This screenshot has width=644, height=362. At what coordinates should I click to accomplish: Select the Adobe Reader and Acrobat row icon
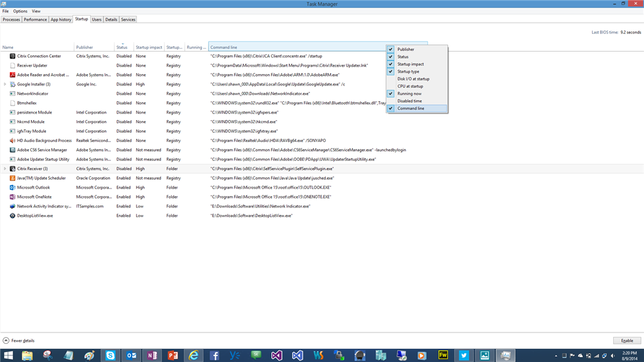(x=13, y=75)
